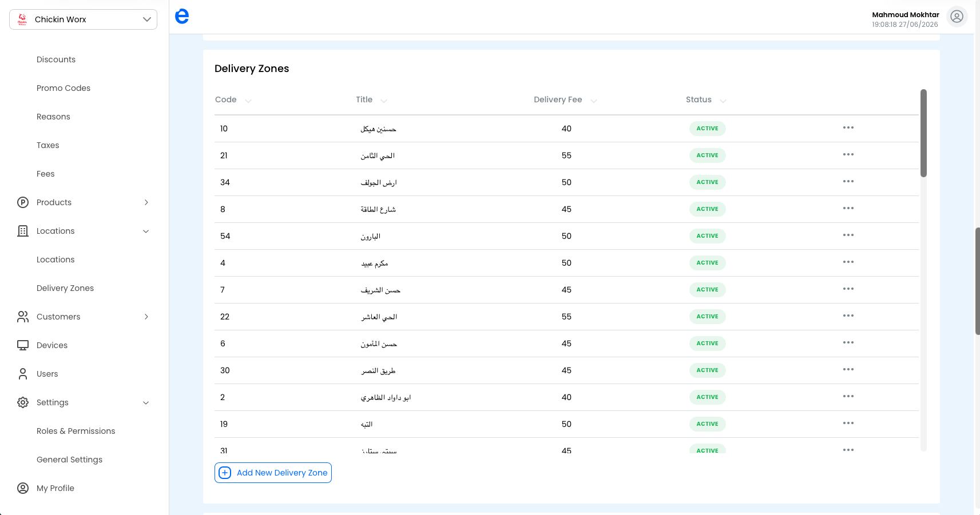Expand the Products submenu chevron
This screenshot has height=515, width=980.
coord(146,202)
